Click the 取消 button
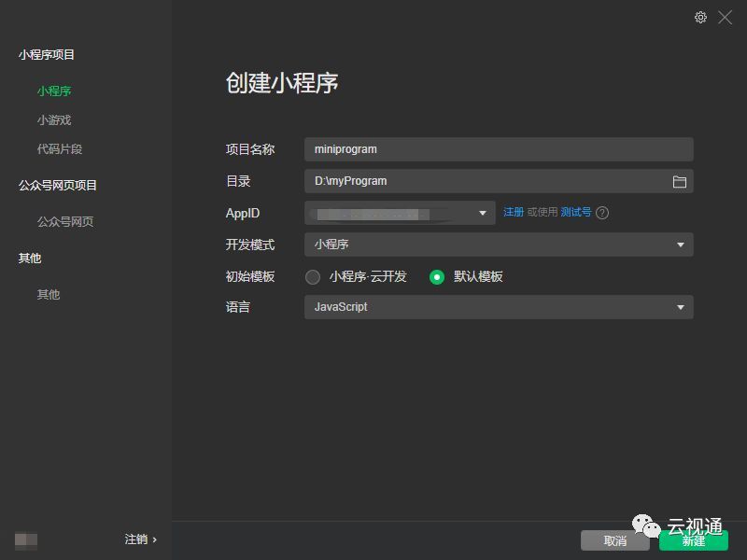Viewport: 747px width, 560px height. coord(615,540)
